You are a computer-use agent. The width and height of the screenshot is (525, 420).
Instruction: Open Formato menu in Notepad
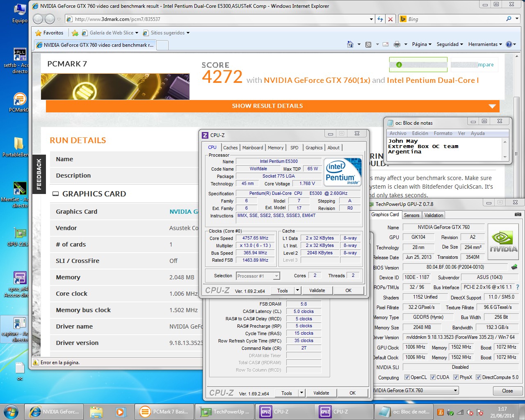[x=443, y=133]
